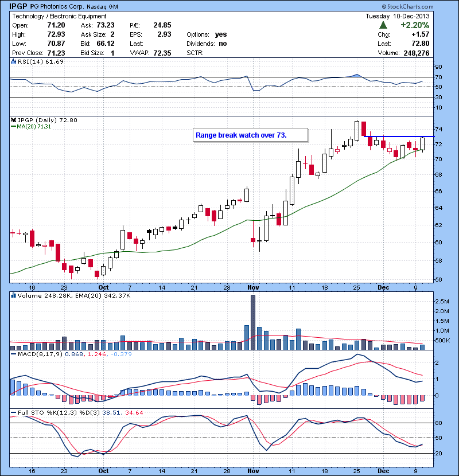Click the tallest volume bar at early November
459x476 pixels.
point(253,323)
